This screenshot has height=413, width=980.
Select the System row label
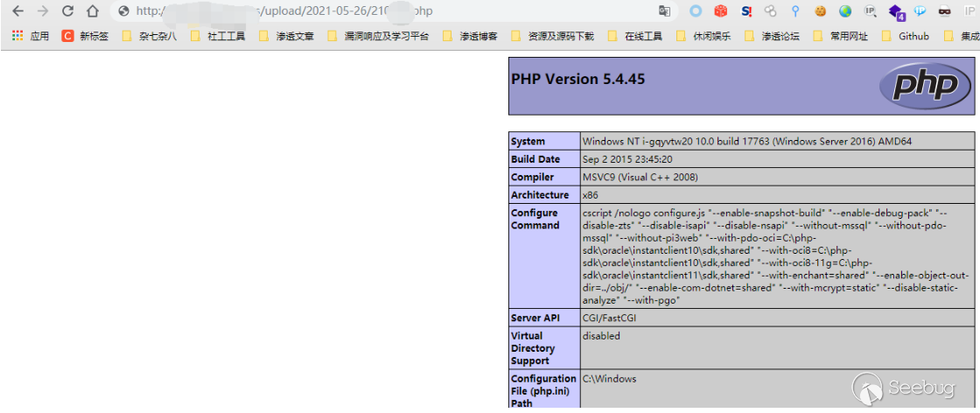tap(544, 141)
